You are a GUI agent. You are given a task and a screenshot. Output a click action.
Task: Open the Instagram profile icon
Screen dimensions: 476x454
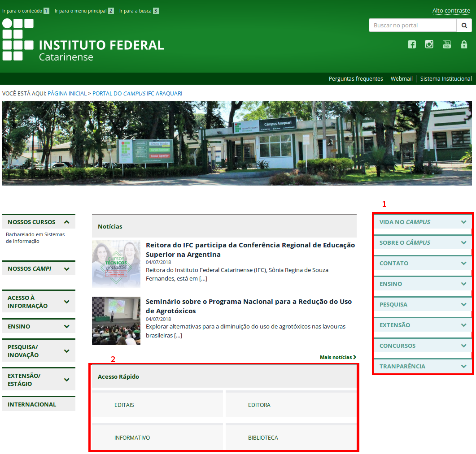[x=429, y=44]
